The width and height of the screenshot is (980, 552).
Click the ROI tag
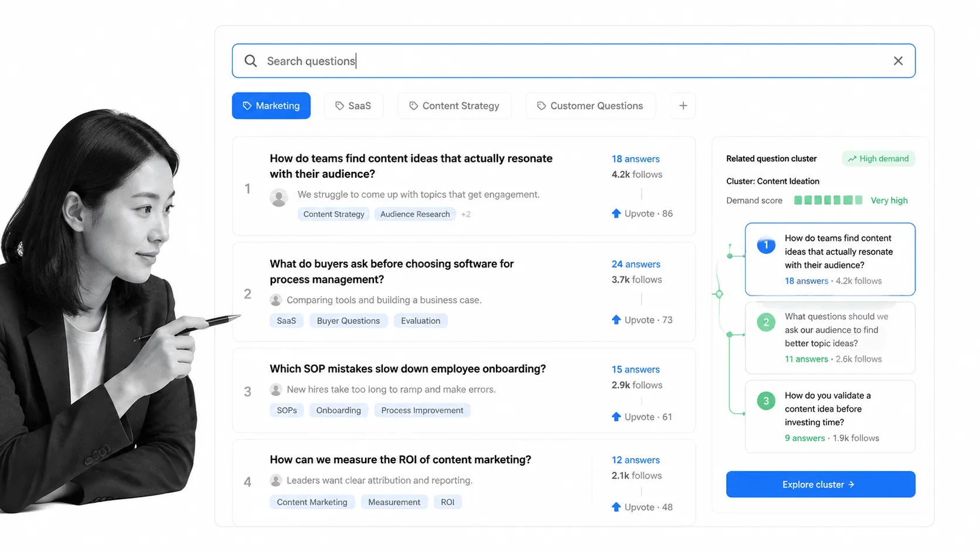[x=447, y=502]
